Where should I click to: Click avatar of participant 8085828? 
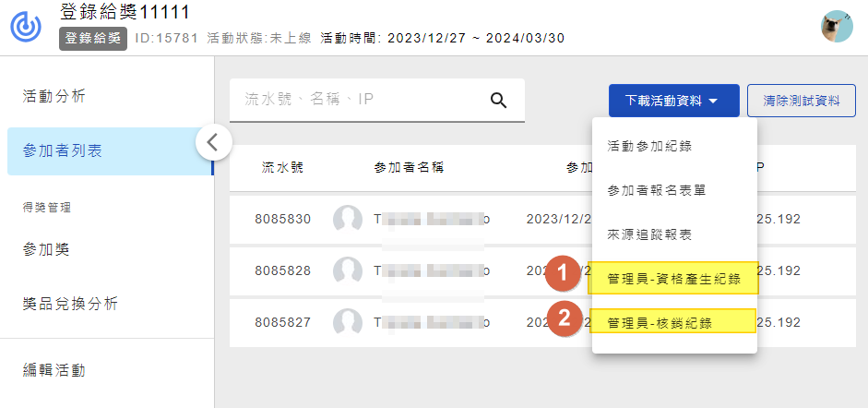click(347, 270)
